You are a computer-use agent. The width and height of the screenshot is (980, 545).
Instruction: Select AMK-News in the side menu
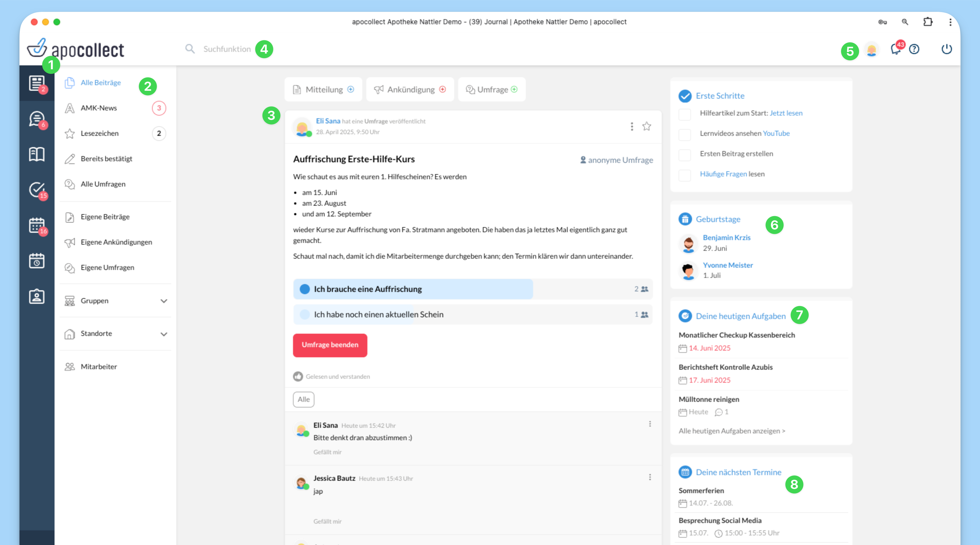[99, 108]
